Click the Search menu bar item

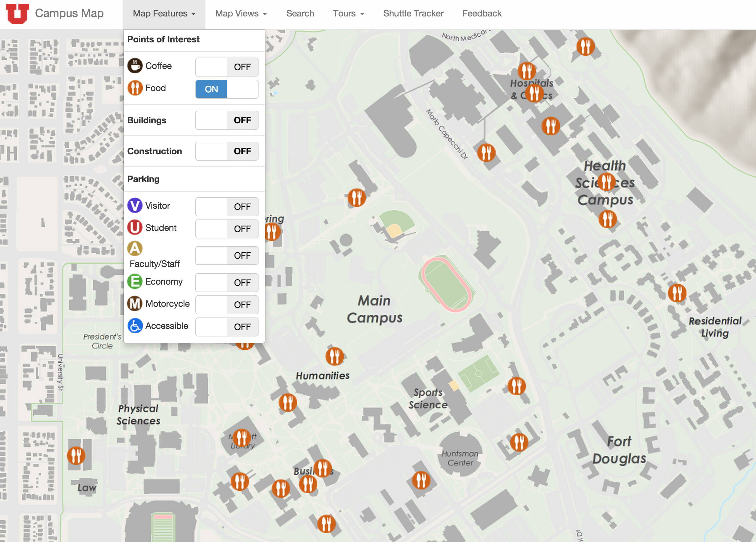pos(300,13)
